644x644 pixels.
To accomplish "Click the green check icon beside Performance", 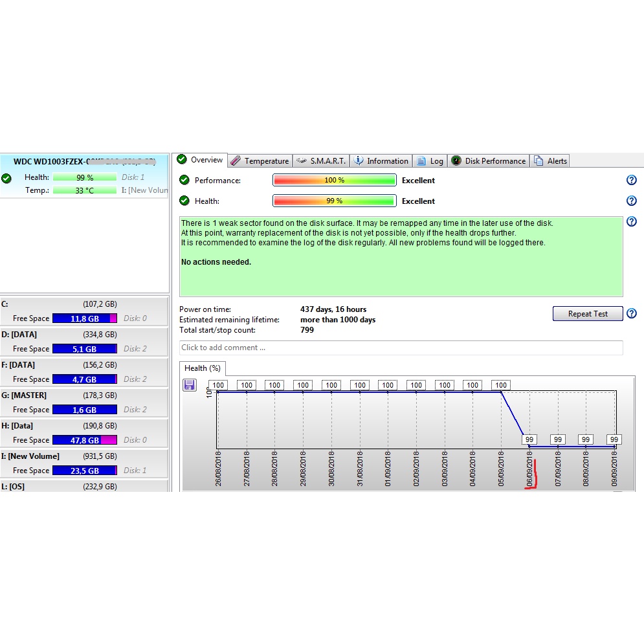I will tap(184, 181).
